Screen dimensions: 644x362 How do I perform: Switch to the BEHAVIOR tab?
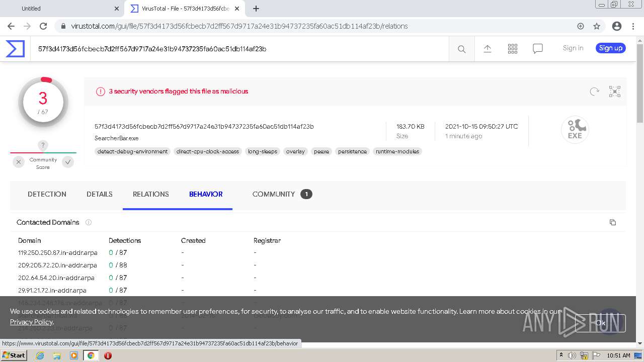coord(206,194)
